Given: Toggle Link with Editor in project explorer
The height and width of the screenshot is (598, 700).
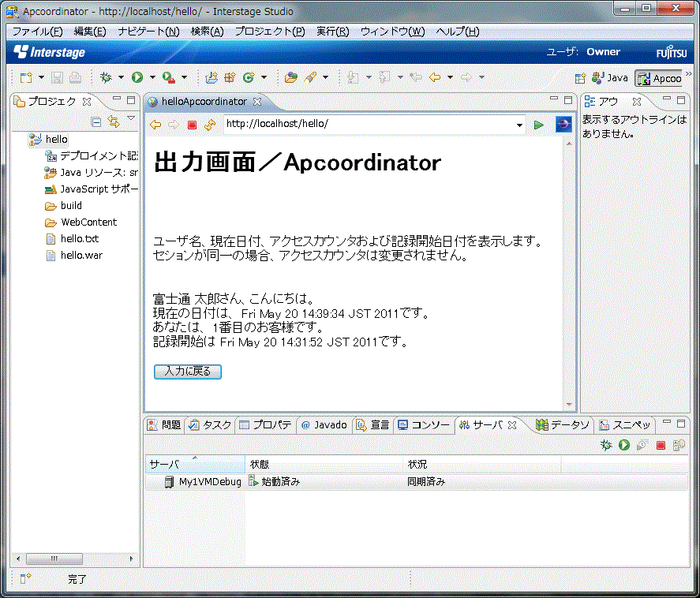Looking at the screenshot, I should click(x=114, y=121).
